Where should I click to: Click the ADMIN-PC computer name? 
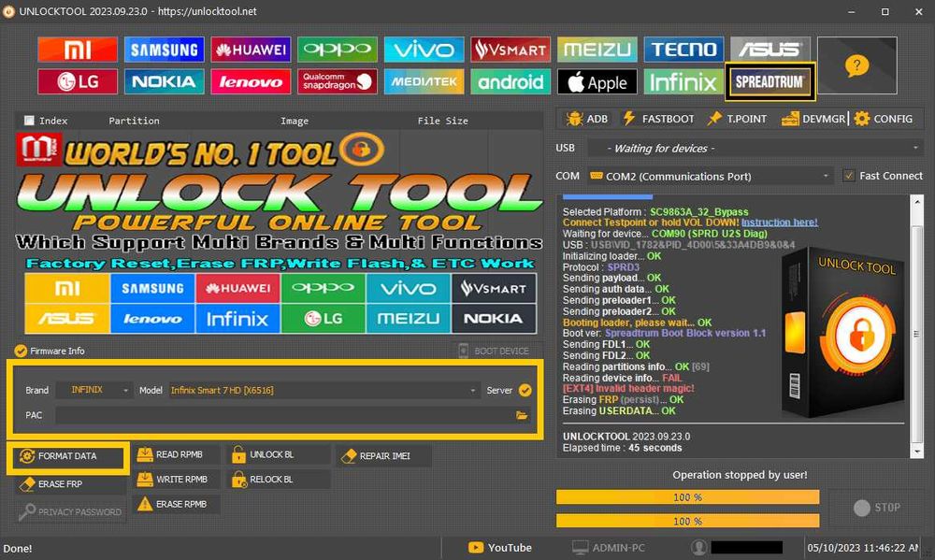609,548
